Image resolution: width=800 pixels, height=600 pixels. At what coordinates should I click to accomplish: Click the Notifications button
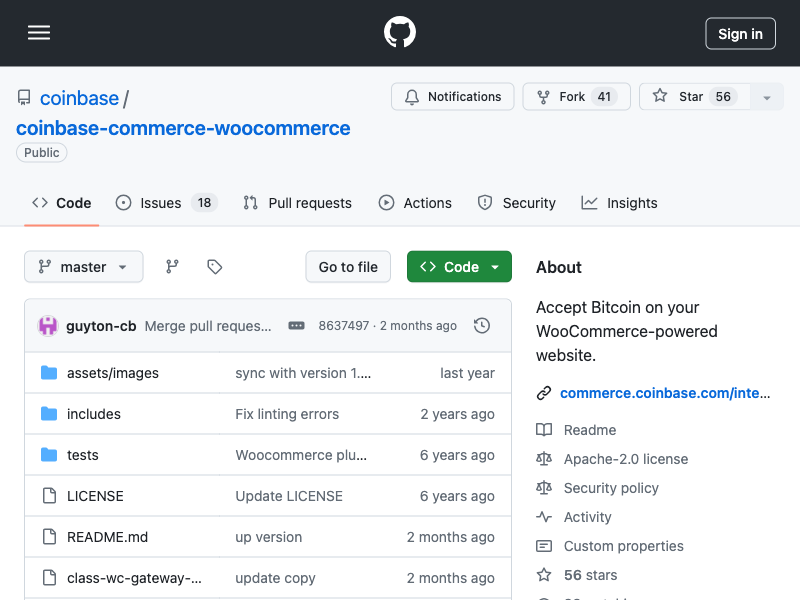point(453,96)
